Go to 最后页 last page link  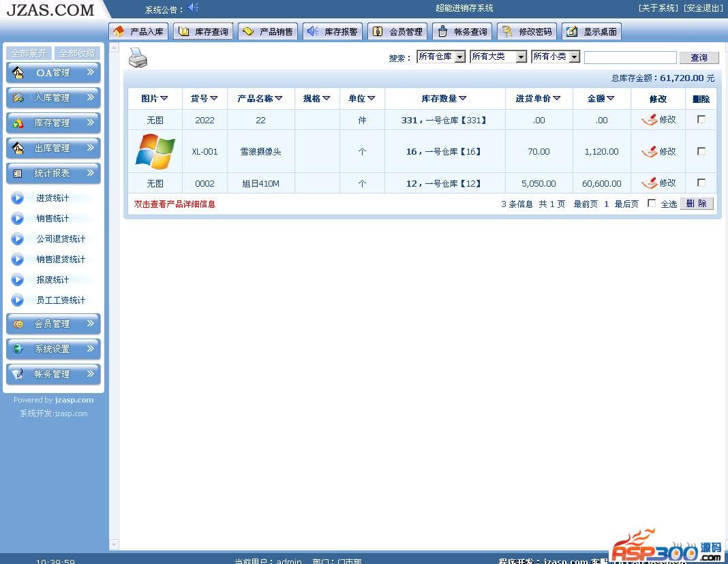click(626, 204)
